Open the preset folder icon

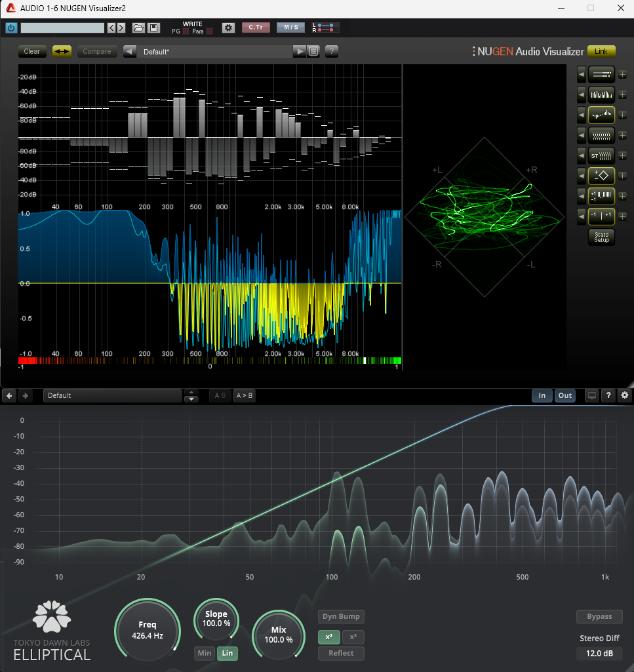(138, 28)
